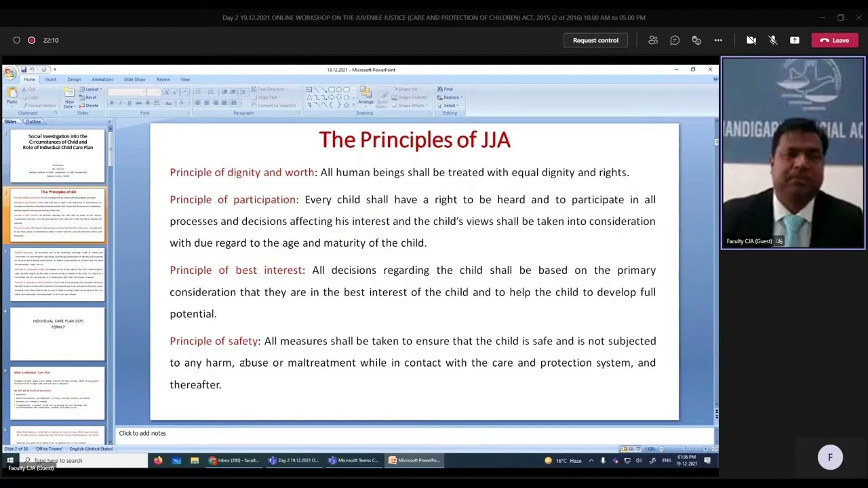868x488 pixels.
Task: Toggle align text left
Action: pyautogui.click(x=198, y=103)
